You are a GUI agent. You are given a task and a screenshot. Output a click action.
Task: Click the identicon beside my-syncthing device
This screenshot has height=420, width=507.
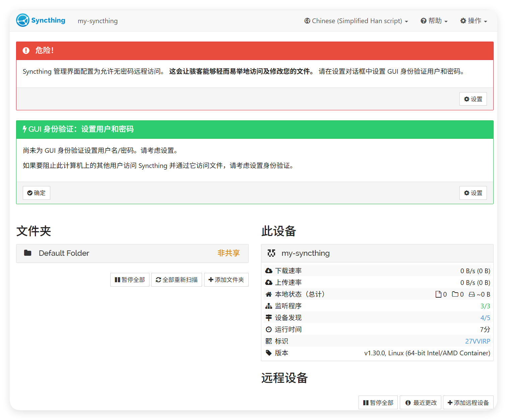pyautogui.click(x=271, y=253)
